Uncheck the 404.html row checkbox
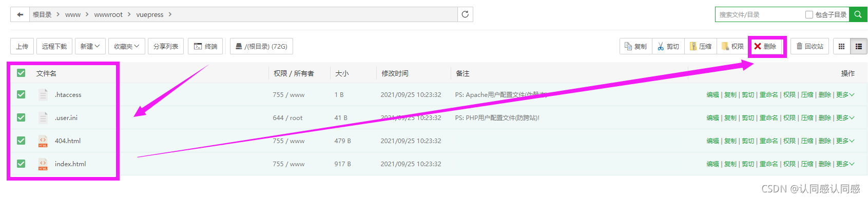Viewport: 868px width, 198px height. (x=21, y=141)
